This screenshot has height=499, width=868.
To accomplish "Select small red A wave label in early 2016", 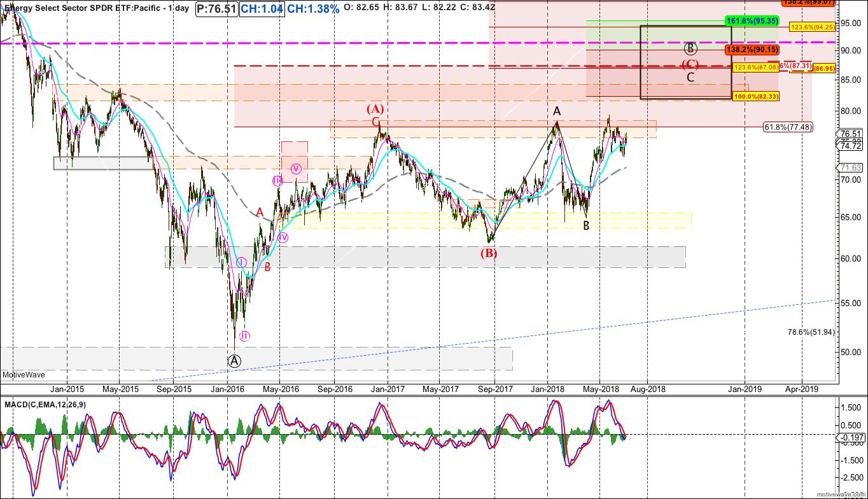I will 260,213.
